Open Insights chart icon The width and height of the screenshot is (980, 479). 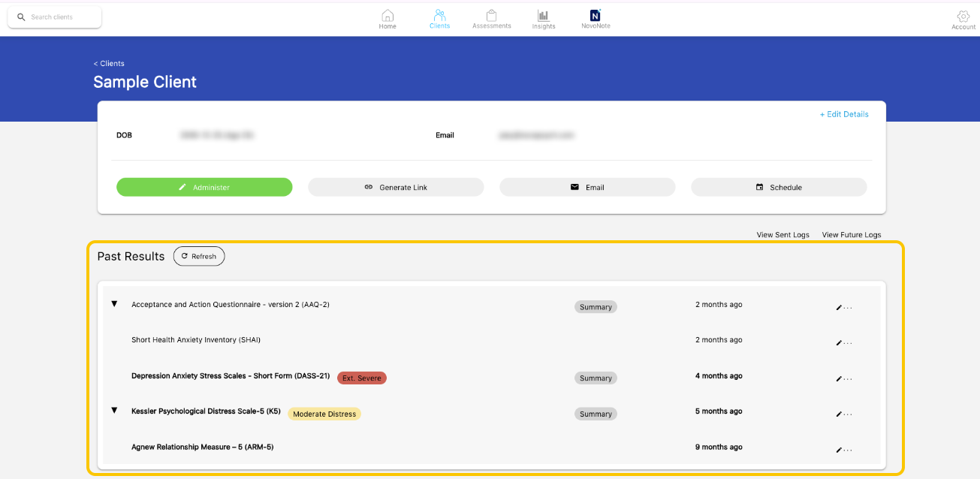point(543,15)
